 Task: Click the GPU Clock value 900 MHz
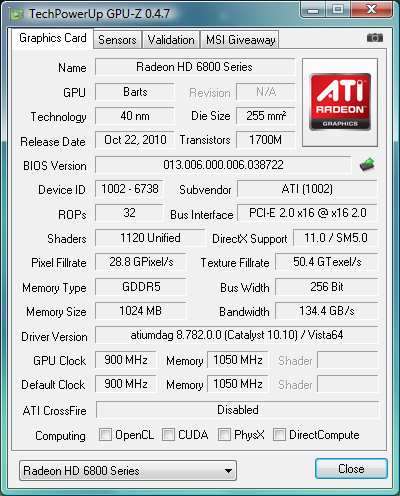[126, 360]
